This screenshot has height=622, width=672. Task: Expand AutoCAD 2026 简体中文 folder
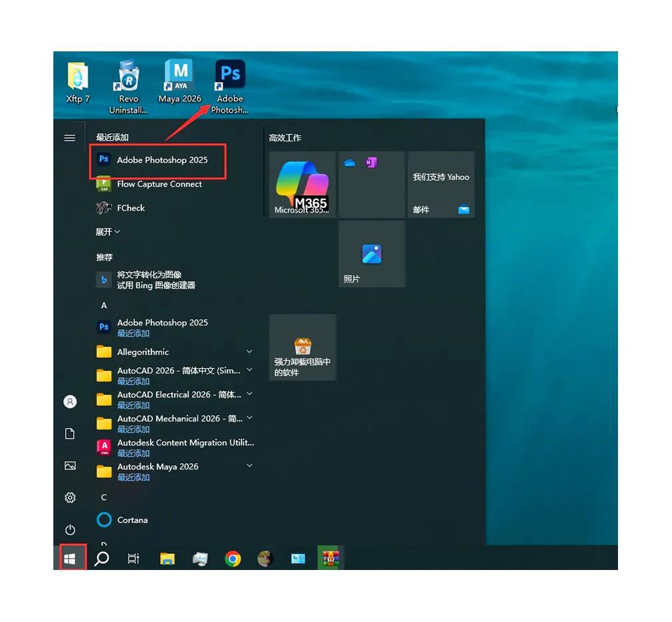pyautogui.click(x=175, y=375)
